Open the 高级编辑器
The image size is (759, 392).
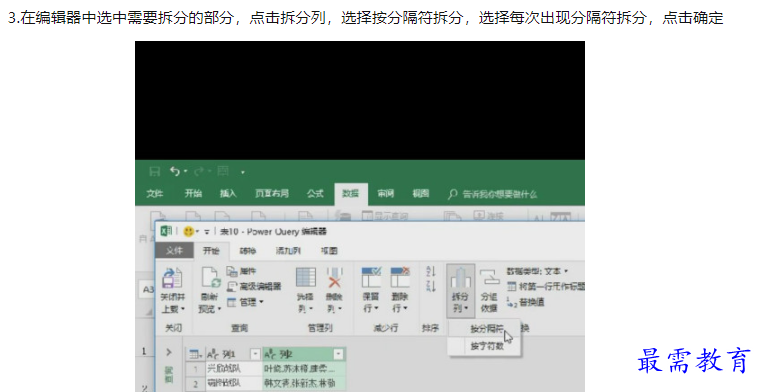254,286
